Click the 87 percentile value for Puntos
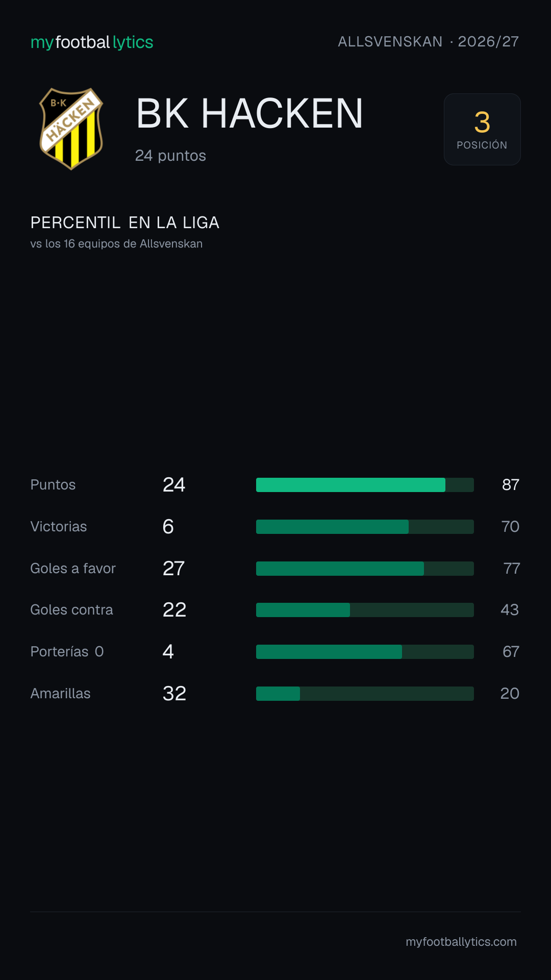Image resolution: width=551 pixels, height=980 pixels. [x=511, y=485]
